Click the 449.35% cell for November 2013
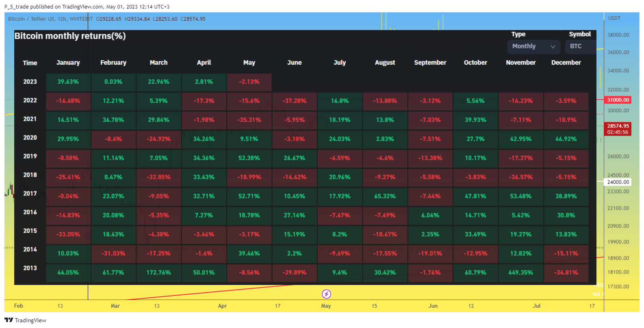Image resolution: width=644 pixels, height=328 pixels. [521, 273]
